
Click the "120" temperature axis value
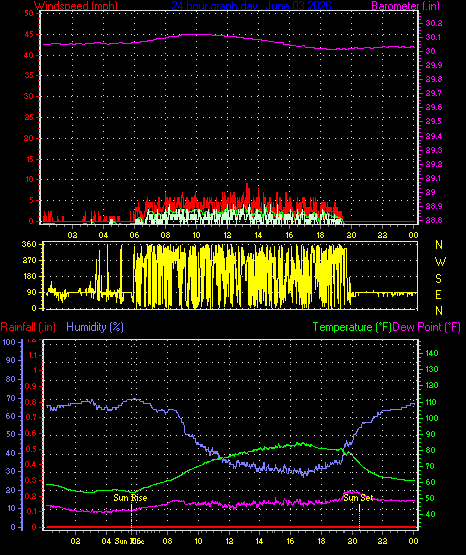(431, 385)
